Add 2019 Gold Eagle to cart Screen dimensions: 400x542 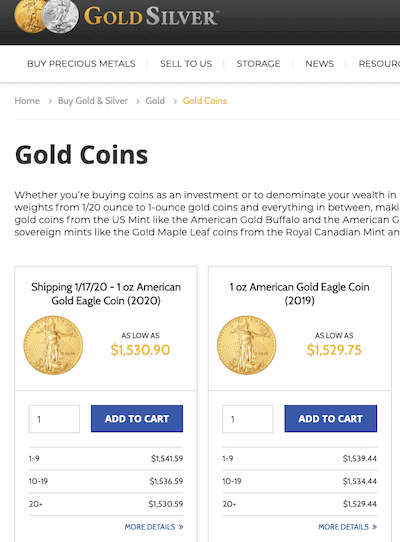[x=331, y=419]
